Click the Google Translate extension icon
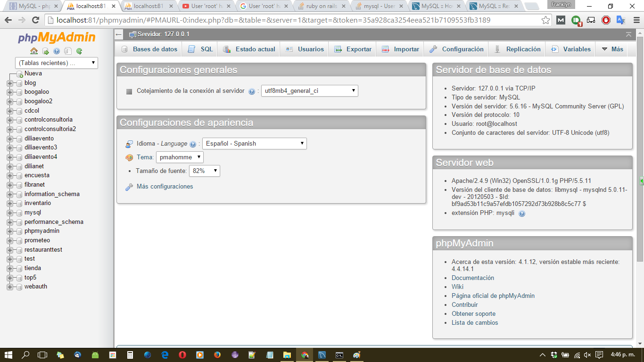 coord(621,20)
